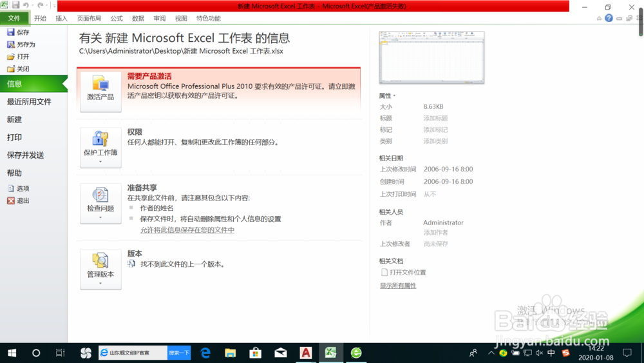The image size is (644, 363).
Task: Open the Undo history dropdown arrow
Action: click(x=32, y=5)
